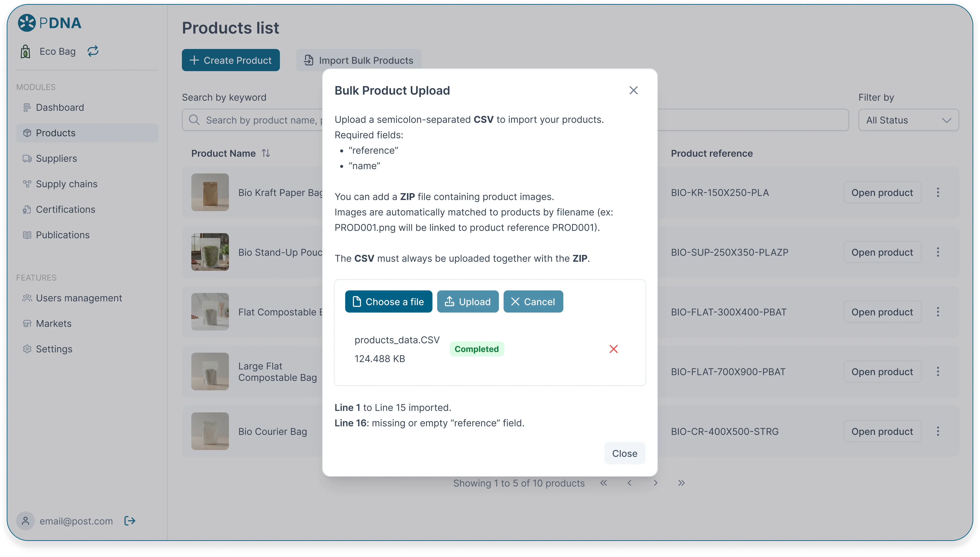The height and width of the screenshot is (557, 980).
Task: Click the Bio Stand-Up Pouch thumbnail
Action: click(210, 252)
